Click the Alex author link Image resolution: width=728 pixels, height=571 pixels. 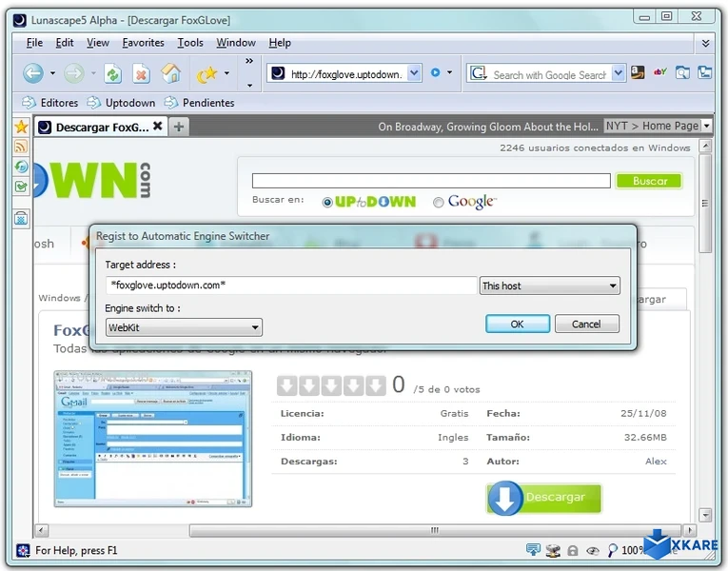[656, 462]
